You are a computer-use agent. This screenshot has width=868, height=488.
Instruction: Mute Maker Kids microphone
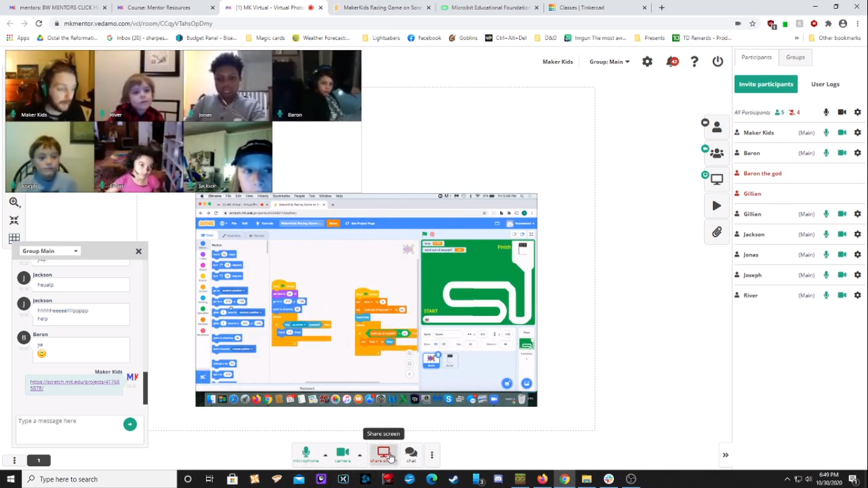(826, 133)
